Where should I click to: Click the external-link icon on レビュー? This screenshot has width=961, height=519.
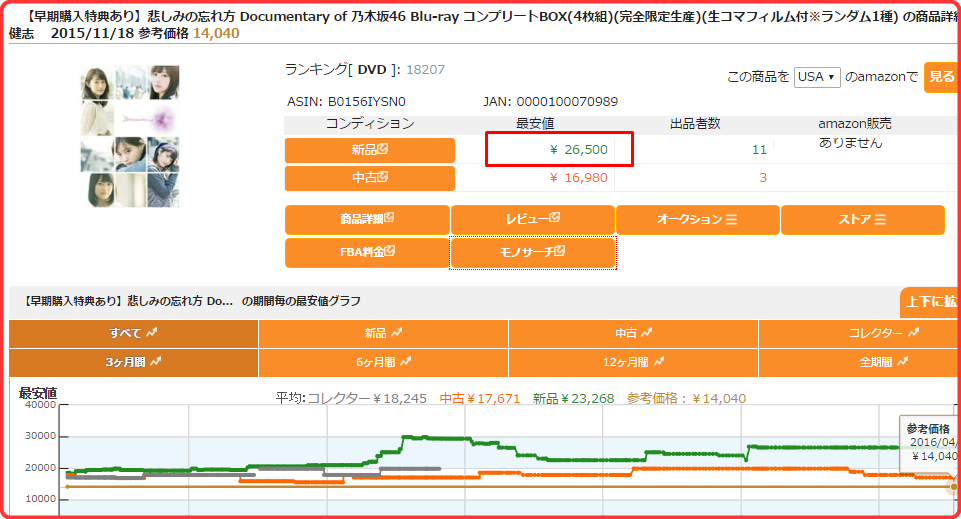coord(555,218)
